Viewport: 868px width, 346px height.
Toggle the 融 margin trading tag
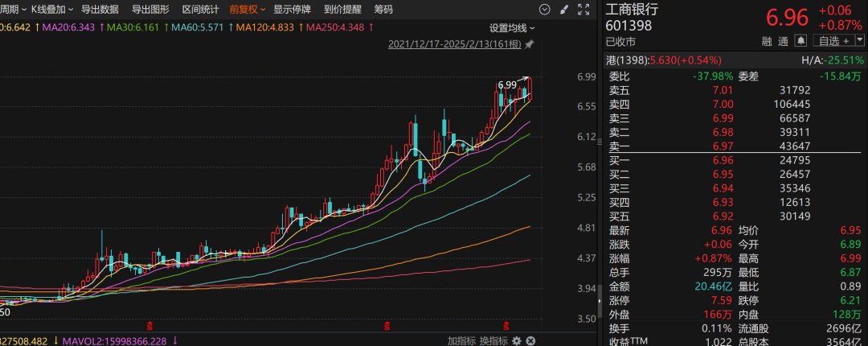pos(767,40)
